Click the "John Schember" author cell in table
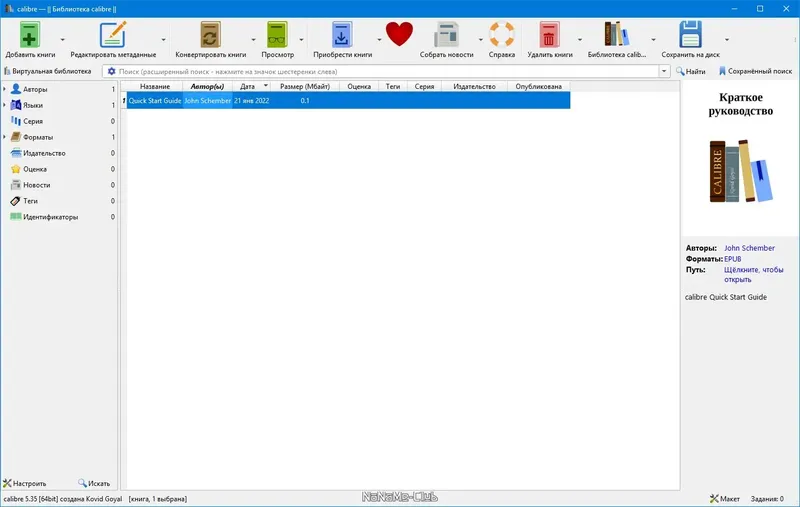Screen dimensions: 800x507 [x=207, y=100]
